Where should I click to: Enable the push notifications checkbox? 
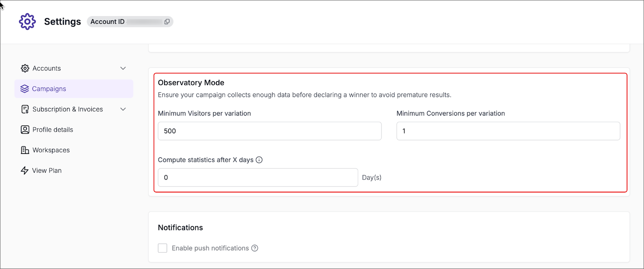(x=163, y=248)
